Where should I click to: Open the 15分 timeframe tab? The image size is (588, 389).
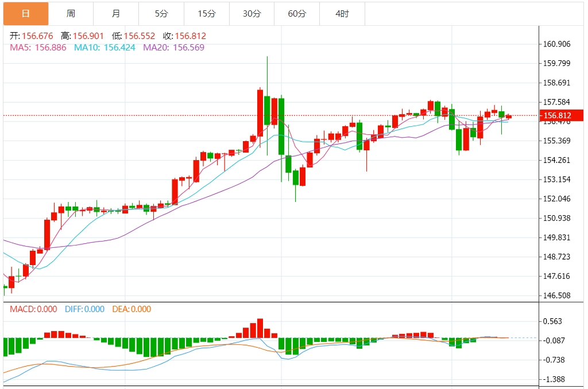[207, 14]
